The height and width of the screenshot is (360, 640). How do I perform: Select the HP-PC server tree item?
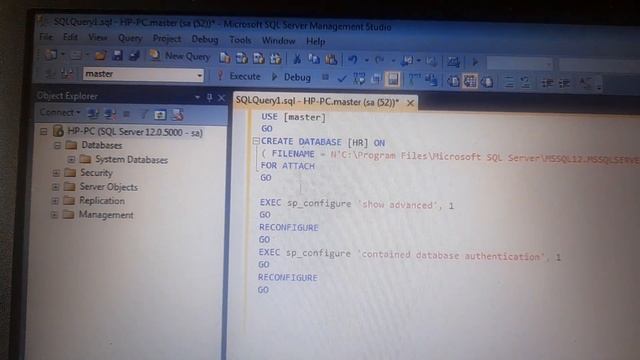(x=135, y=132)
